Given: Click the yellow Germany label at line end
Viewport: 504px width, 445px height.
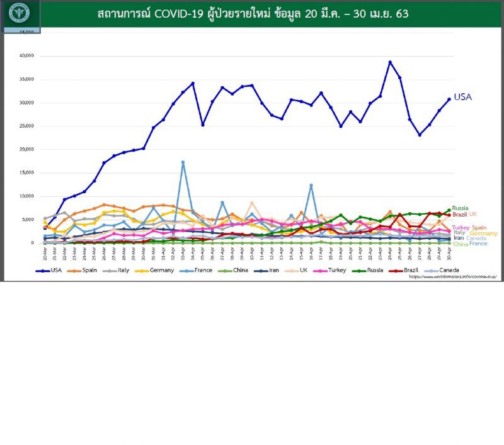Looking at the screenshot, I should tap(483, 234).
